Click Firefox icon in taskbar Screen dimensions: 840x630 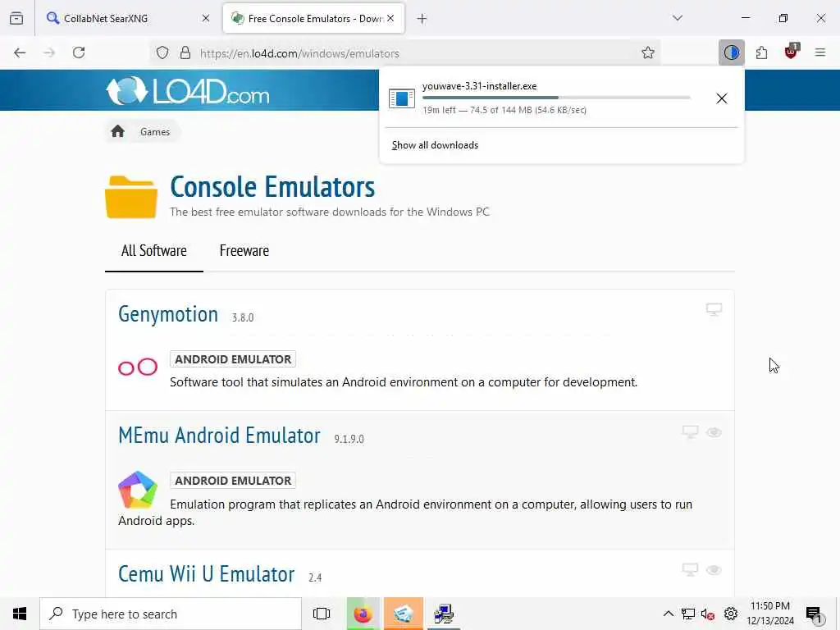pos(363,614)
